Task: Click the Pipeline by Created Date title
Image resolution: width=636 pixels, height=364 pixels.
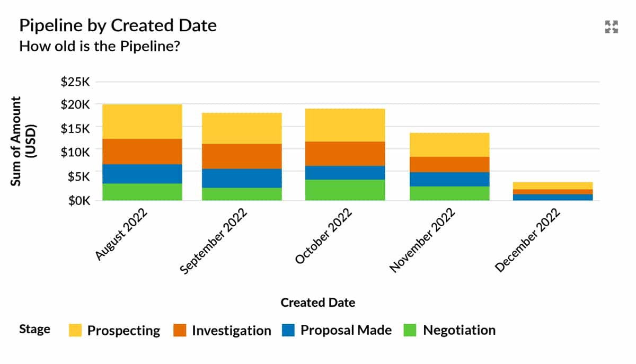Action: 118,25
